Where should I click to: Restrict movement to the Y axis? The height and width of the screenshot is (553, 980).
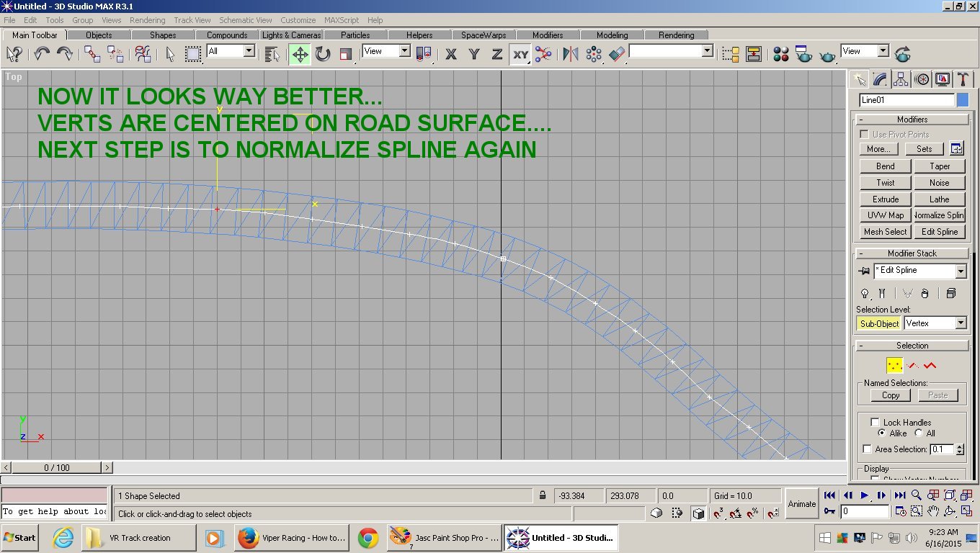pyautogui.click(x=474, y=54)
